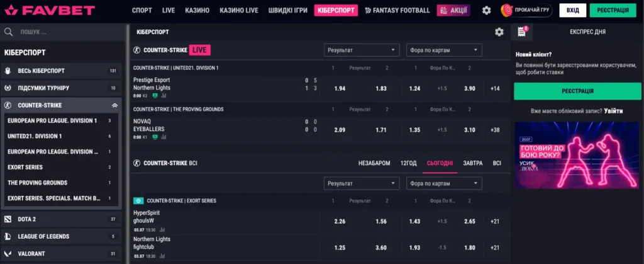Open Dota 2 category in sidebar
The height and width of the screenshot is (264, 644).
62,219
